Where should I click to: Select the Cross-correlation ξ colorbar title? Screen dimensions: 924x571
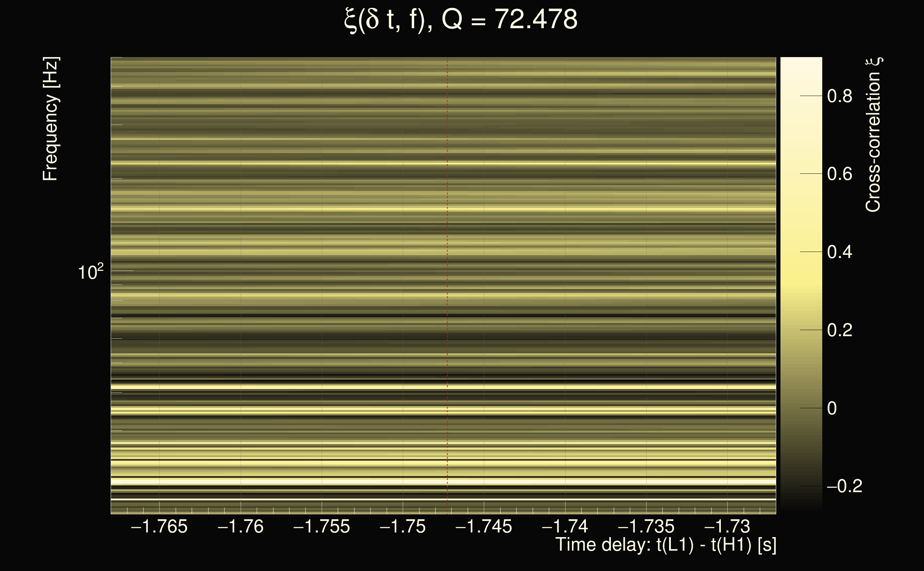873,135
